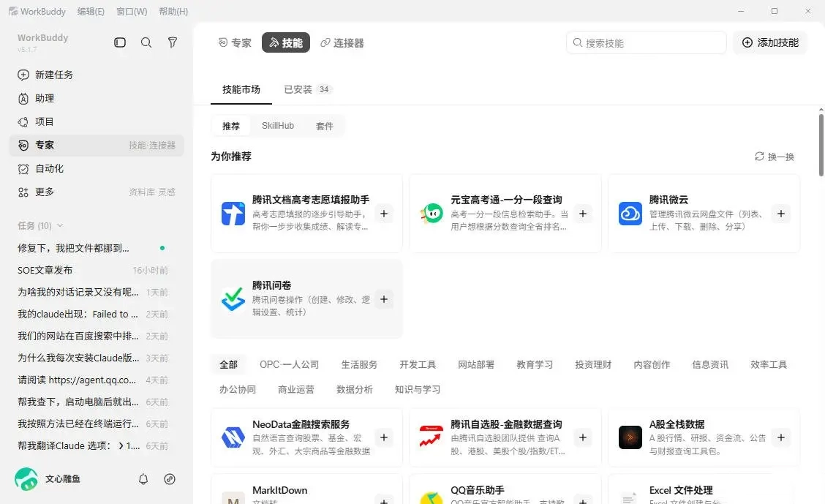Add the NeoData金融搜索服务 skill with plus
The height and width of the screenshot is (504, 825).
(384, 437)
